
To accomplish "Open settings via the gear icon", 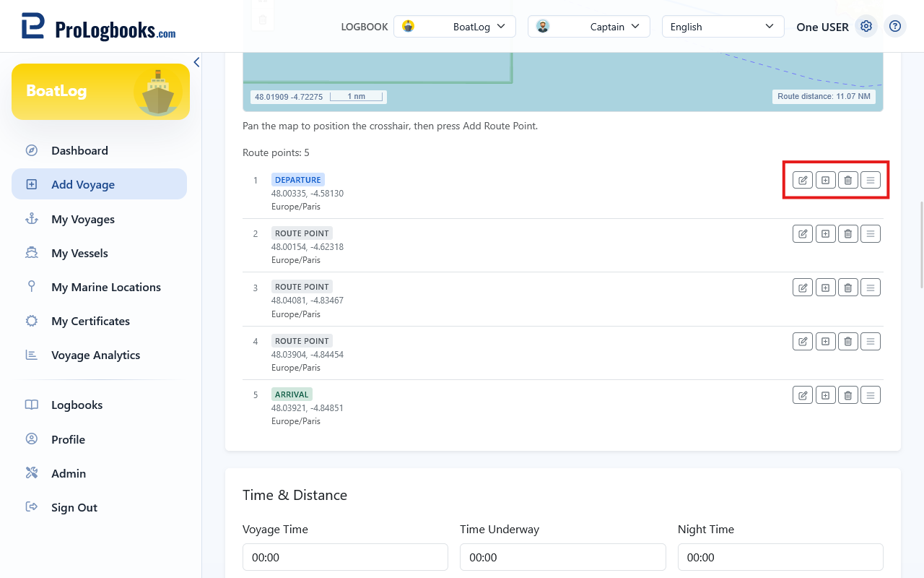I will [x=866, y=26].
